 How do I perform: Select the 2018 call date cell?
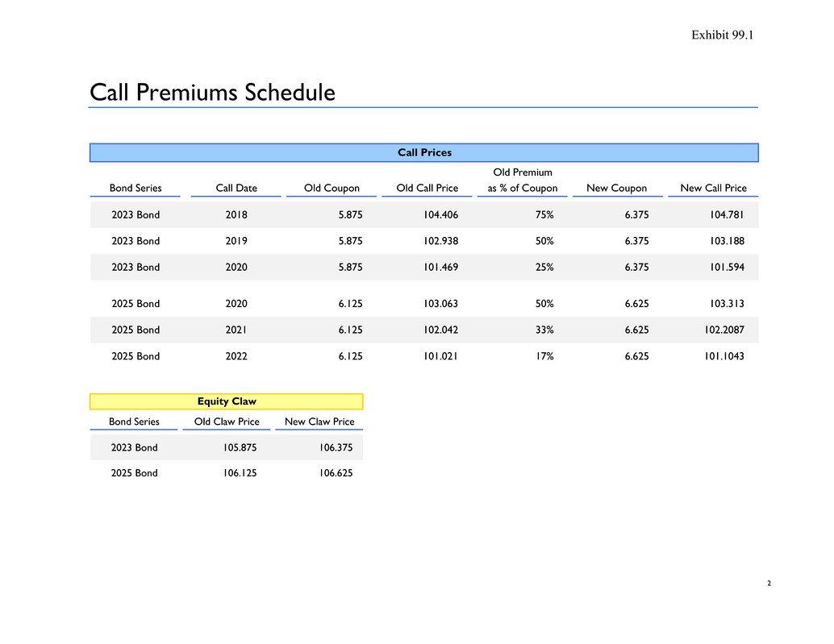(x=236, y=215)
